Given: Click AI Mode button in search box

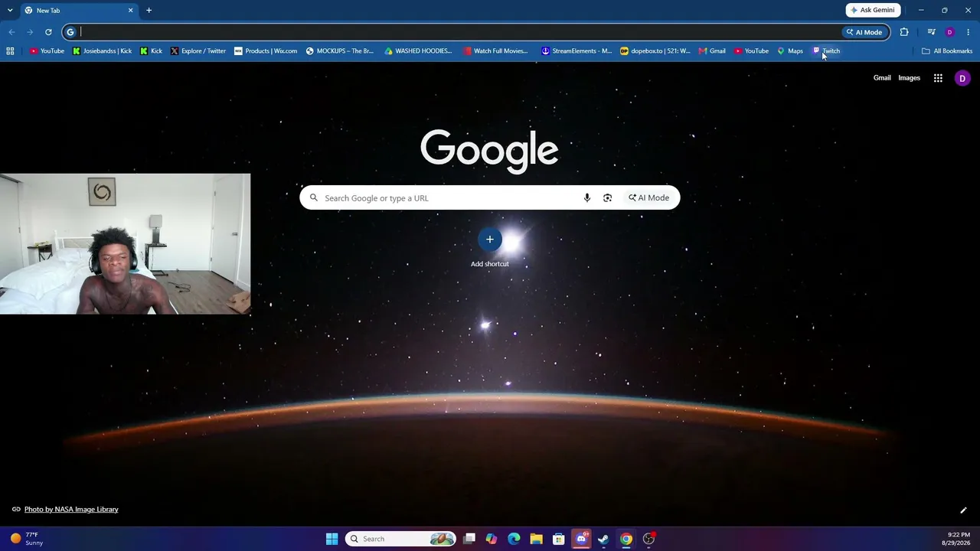Looking at the screenshot, I should 648,198.
